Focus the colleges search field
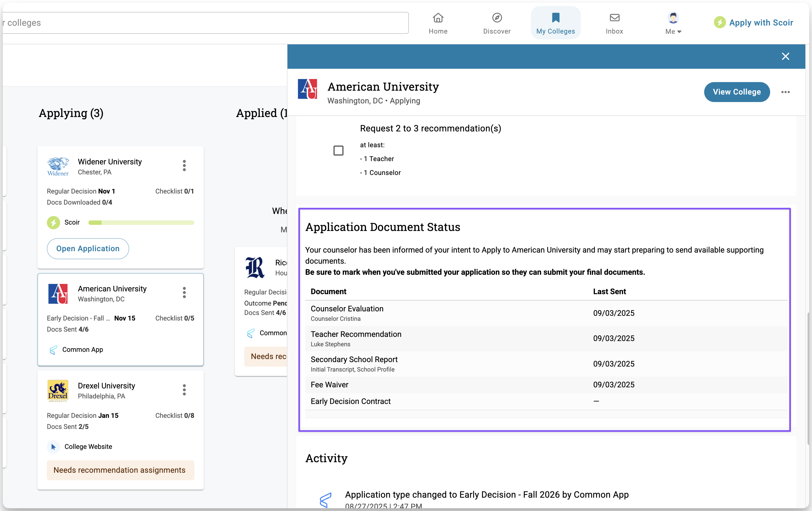 click(206, 23)
